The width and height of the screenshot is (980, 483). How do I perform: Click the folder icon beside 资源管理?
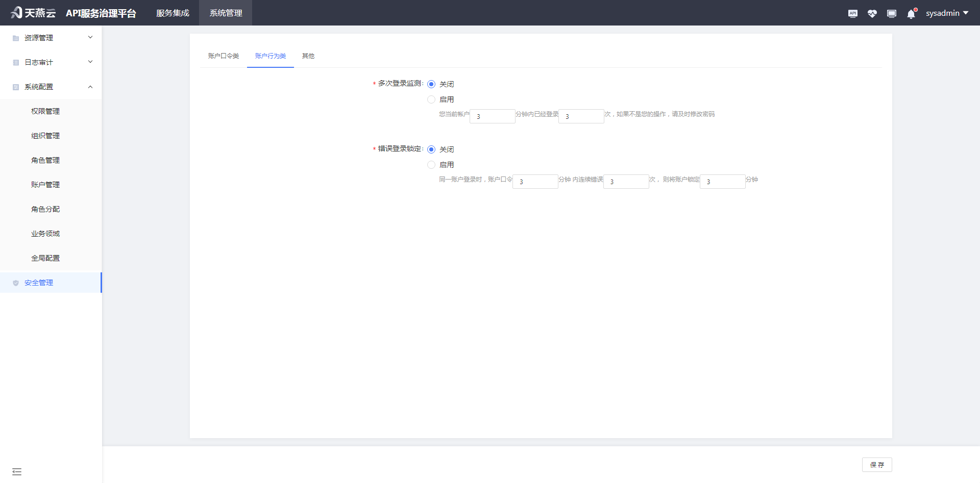point(16,38)
